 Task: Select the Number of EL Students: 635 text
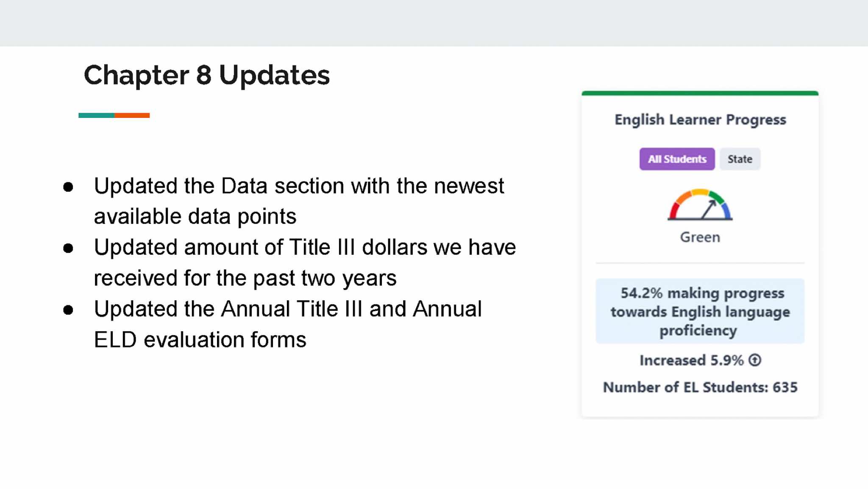click(700, 387)
